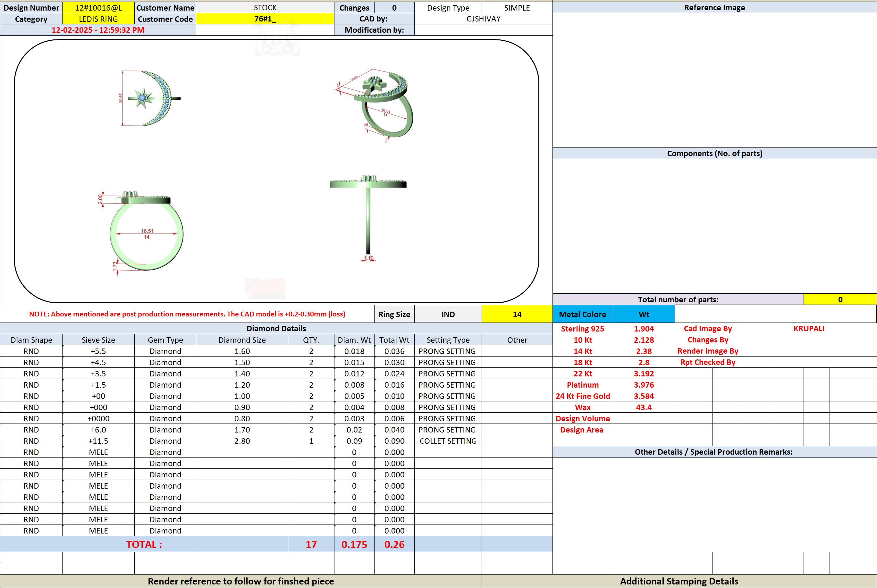The width and height of the screenshot is (877, 588).
Task: Click total quantity value 17
Action: (x=311, y=544)
